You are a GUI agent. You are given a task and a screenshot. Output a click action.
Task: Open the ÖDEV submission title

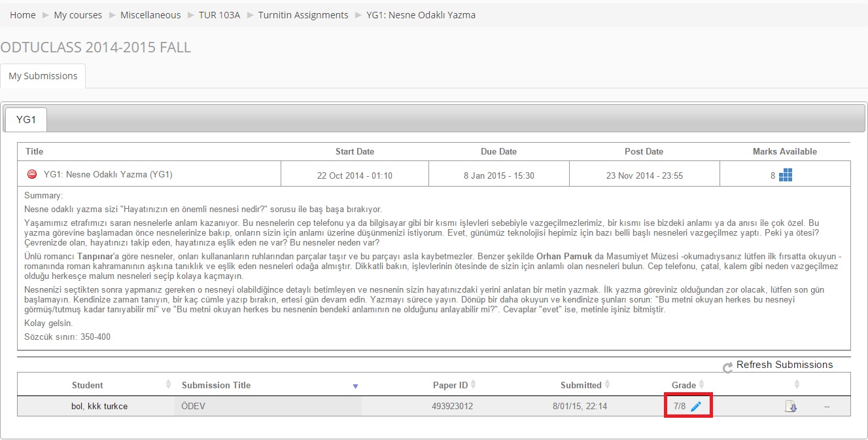194,406
